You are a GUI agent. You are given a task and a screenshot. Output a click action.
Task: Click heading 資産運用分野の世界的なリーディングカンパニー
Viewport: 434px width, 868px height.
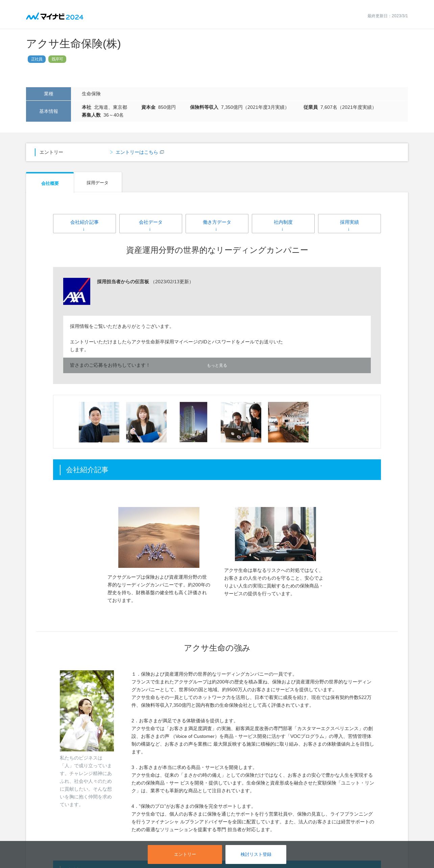[217, 250]
